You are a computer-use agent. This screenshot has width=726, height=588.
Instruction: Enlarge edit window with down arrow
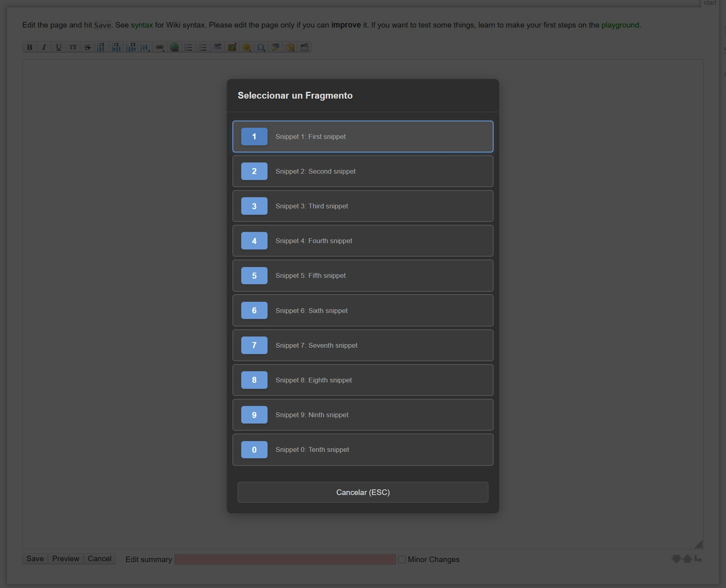[x=676, y=558]
